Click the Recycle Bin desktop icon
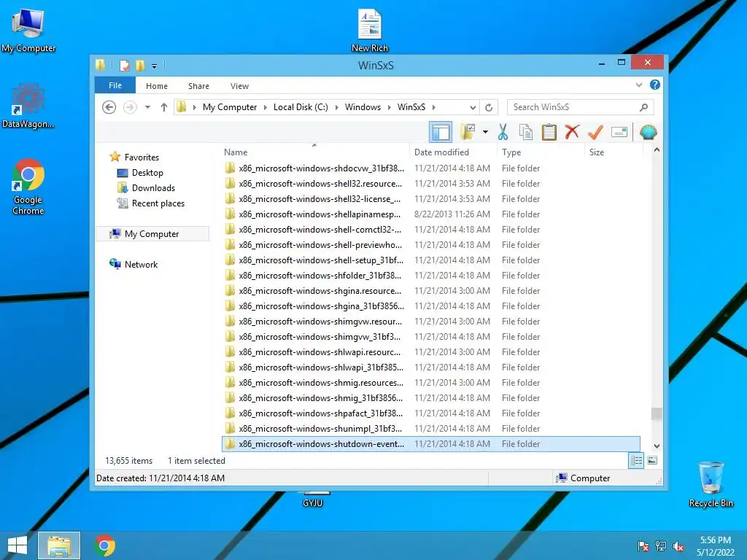747x560 pixels. (711, 485)
